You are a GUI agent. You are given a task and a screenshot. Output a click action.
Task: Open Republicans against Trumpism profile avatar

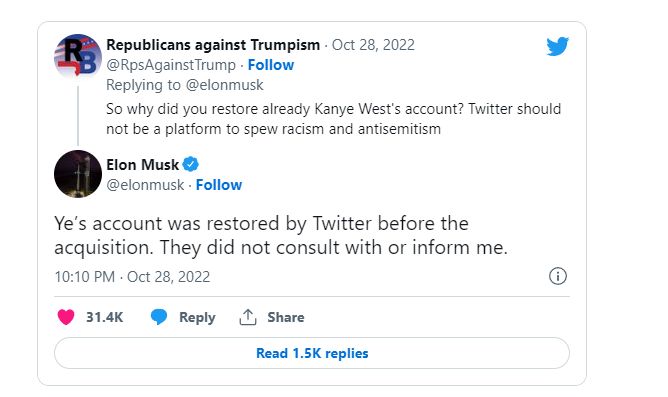click(78, 56)
